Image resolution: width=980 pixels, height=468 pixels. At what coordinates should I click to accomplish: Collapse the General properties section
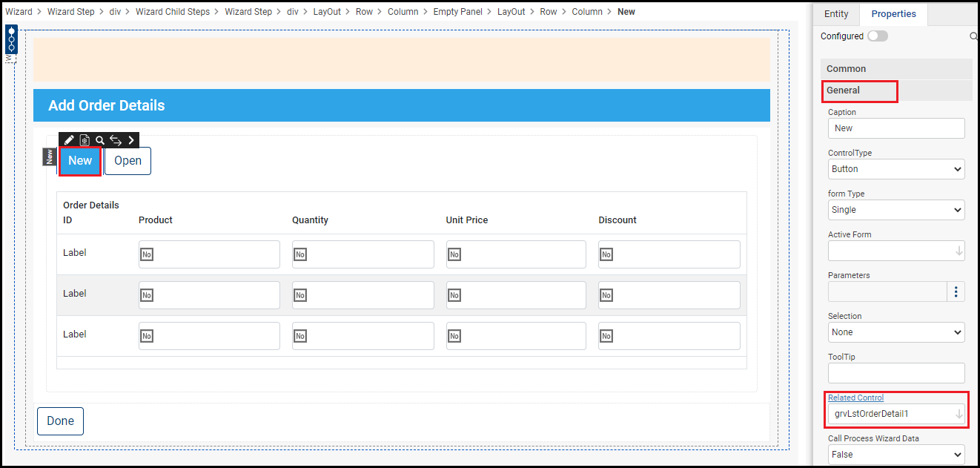coord(896,90)
